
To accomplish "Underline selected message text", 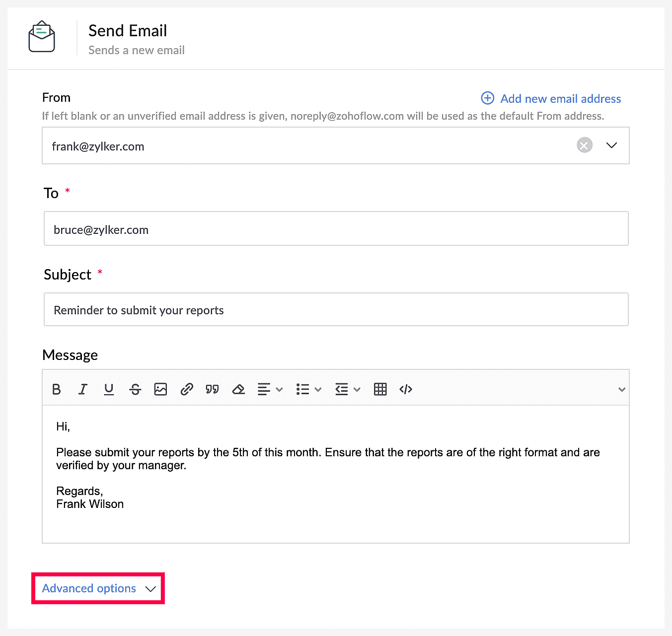I will (x=109, y=389).
